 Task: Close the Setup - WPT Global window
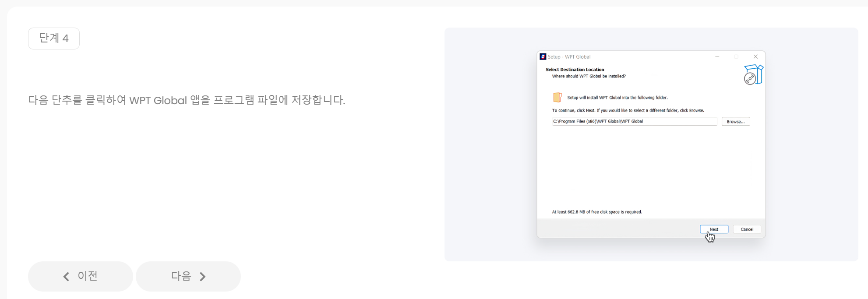click(x=755, y=56)
